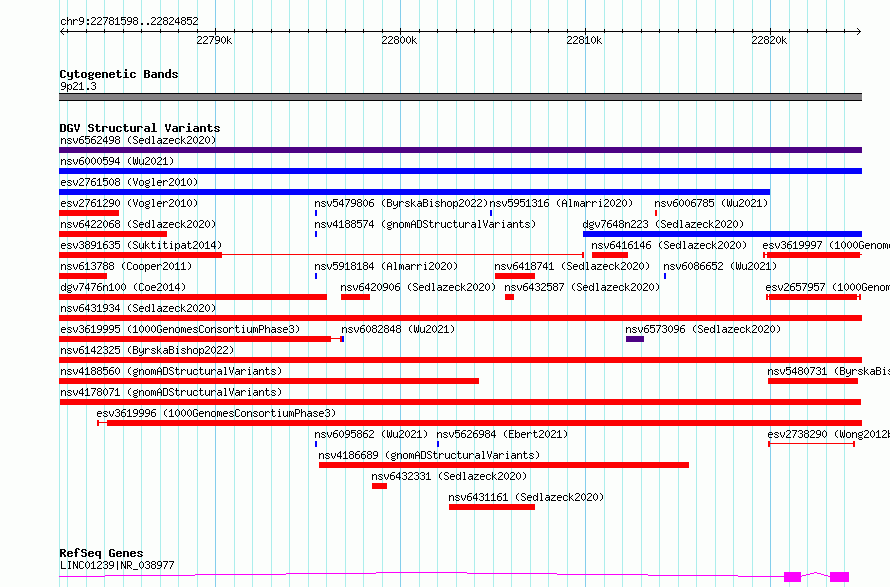
Task: Select the blue dgv7648n223 variant bar
Action: click(x=722, y=234)
